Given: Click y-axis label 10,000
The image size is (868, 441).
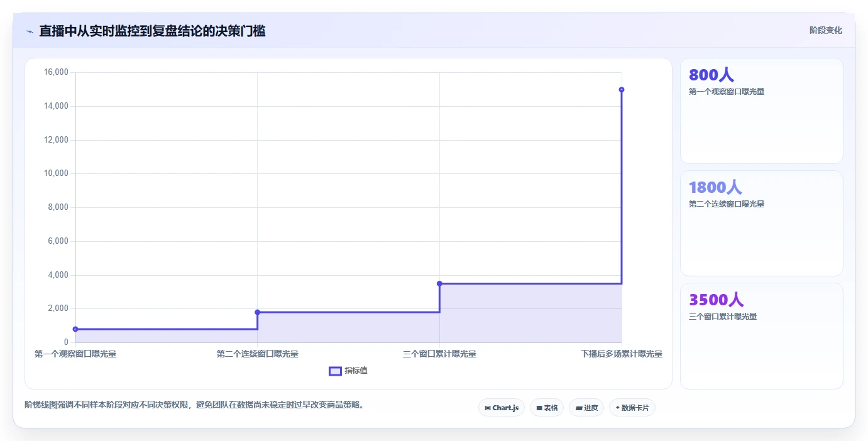Looking at the screenshot, I should [56, 173].
